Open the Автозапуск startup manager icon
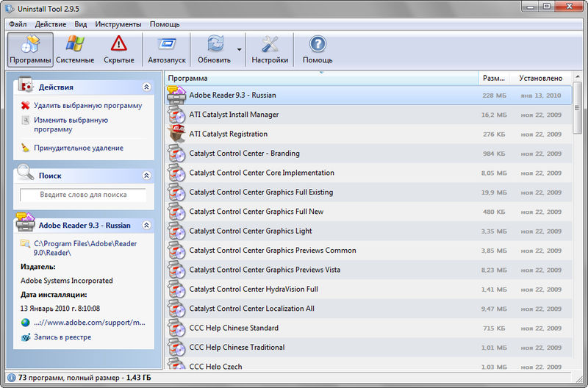588x388 pixels. (x=167, y=44)
